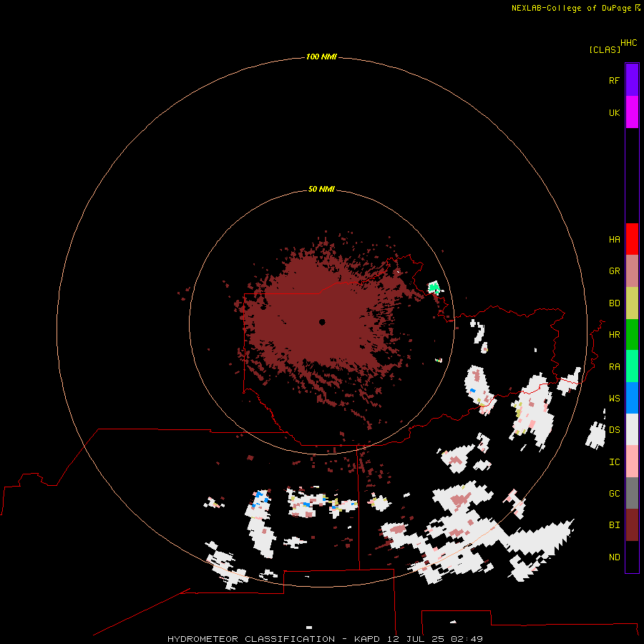Select the GR legend color block
Screen dimensions: 644x644
tap(632, 271)
